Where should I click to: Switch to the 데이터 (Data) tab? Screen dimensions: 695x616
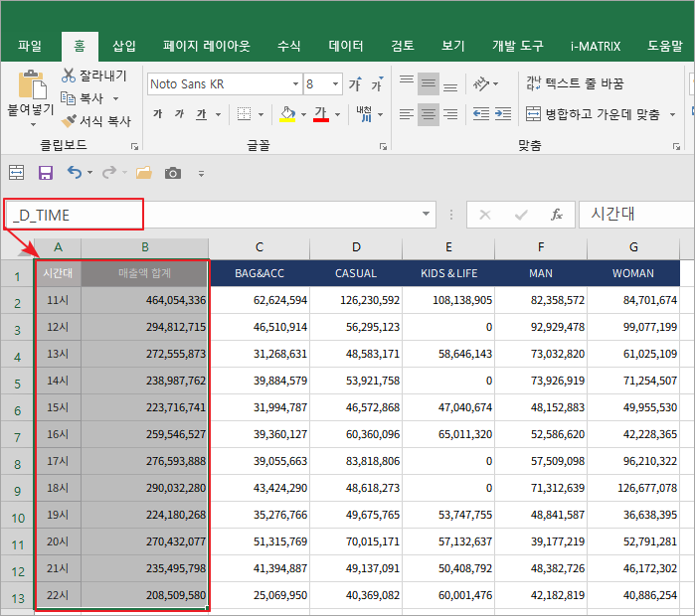tap(345, 46)
